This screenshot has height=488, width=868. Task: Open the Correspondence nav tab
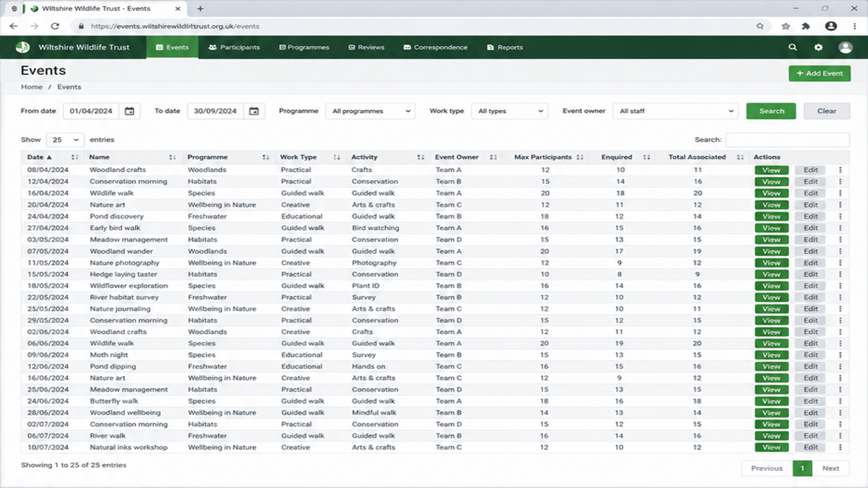pos(436,47)
